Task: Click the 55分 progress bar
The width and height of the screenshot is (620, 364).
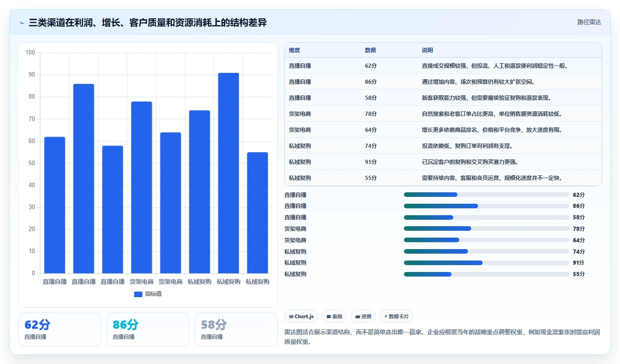Action: pos(486,274)
